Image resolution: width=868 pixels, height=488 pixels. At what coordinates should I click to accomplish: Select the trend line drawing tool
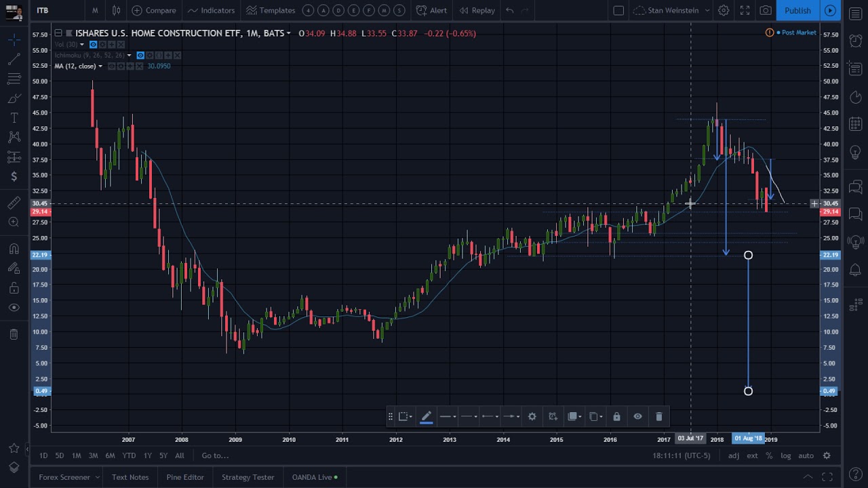14,60
